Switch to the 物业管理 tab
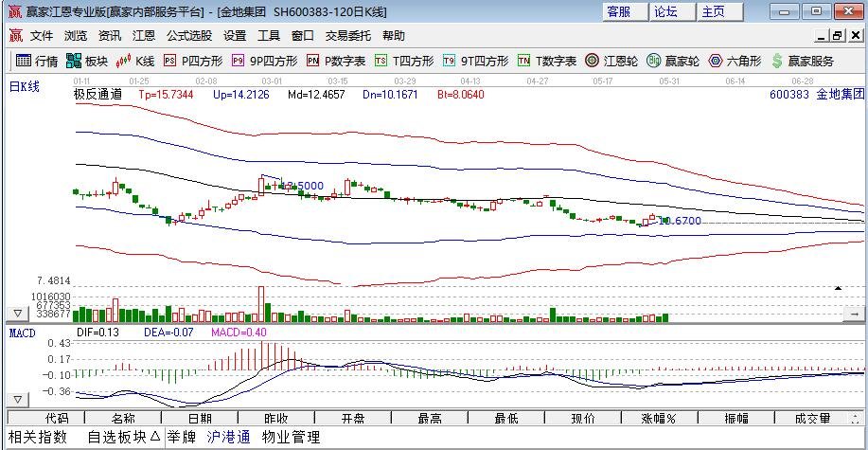The width and height of the screenshot is (868, 450). [x=292, y=437]
